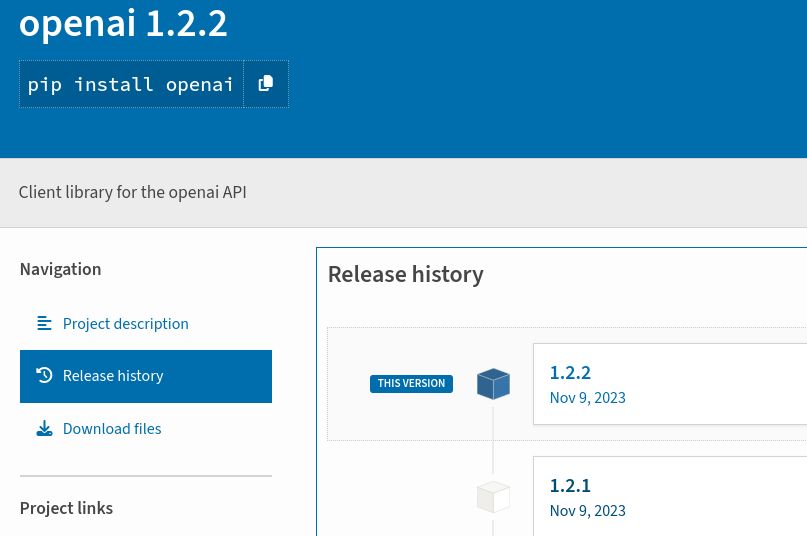Screen dimensions: 807x536
Task: Click the THIS VERSION badge
Action: tap(411, 384)
